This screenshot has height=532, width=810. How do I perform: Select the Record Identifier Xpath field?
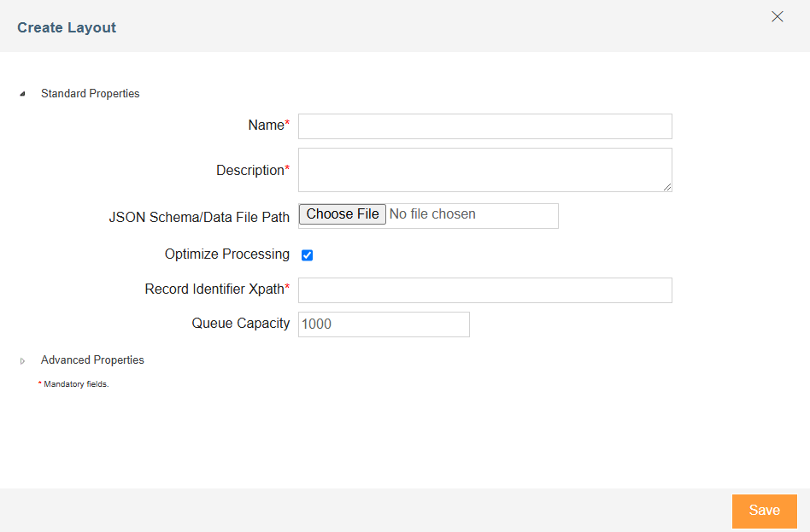(484, 290)
